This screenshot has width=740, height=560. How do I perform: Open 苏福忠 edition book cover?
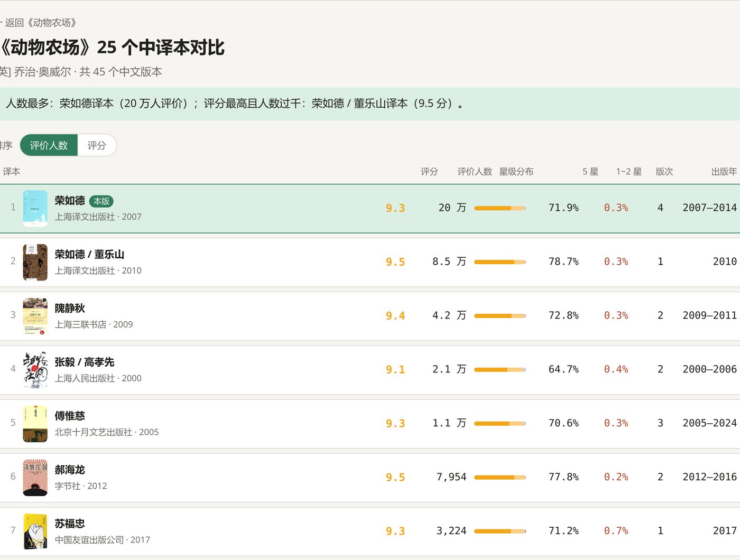[x=35, y=532]
